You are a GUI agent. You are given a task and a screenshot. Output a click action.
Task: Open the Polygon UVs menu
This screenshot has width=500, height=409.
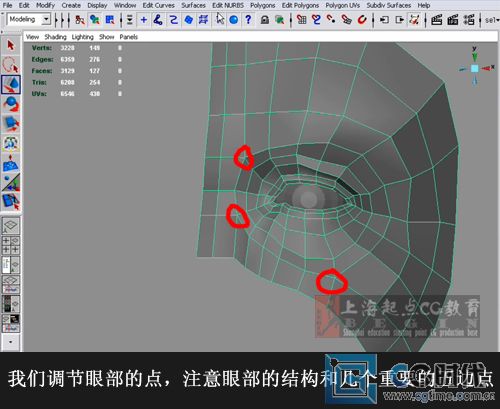pos(343,5)
